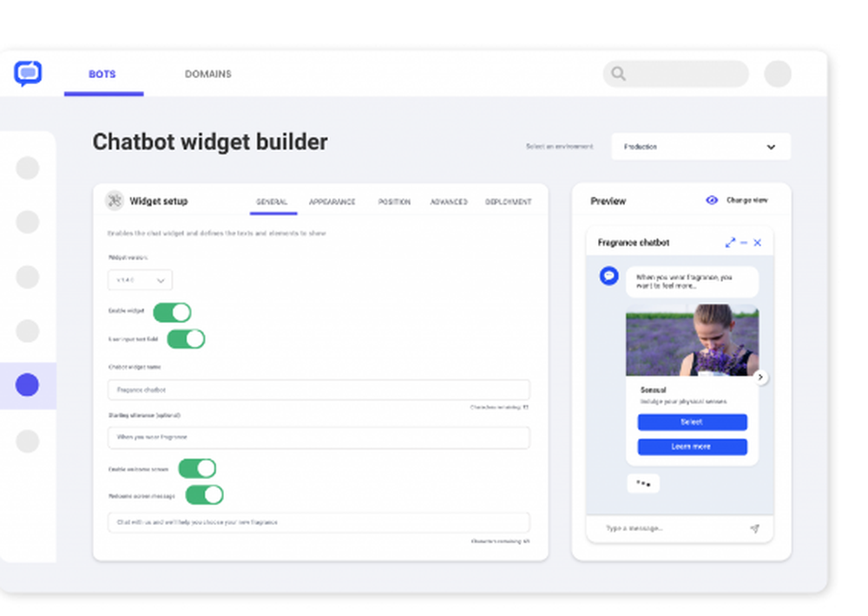Minimize the Fragrance chatbot preview widget

pos(744,242)
